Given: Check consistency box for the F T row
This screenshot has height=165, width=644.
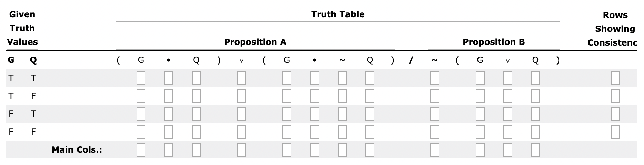Looking at the screenshot, I should [615, 114].
